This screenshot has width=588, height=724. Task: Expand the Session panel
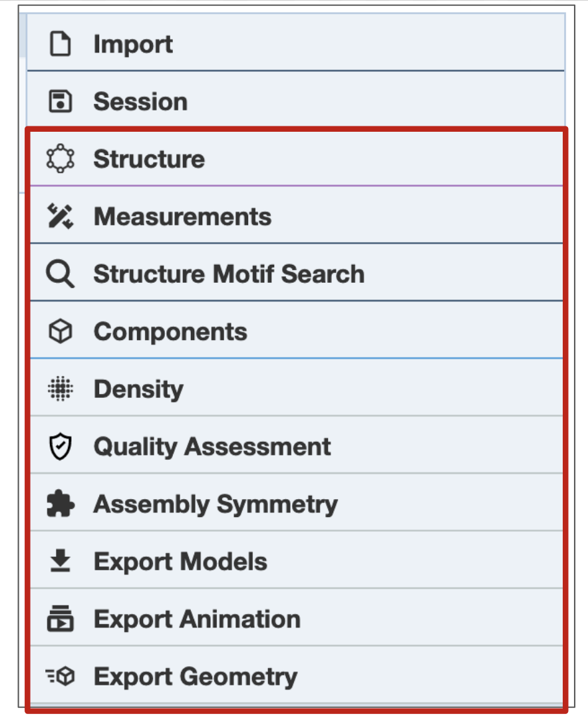click(140, 102)
